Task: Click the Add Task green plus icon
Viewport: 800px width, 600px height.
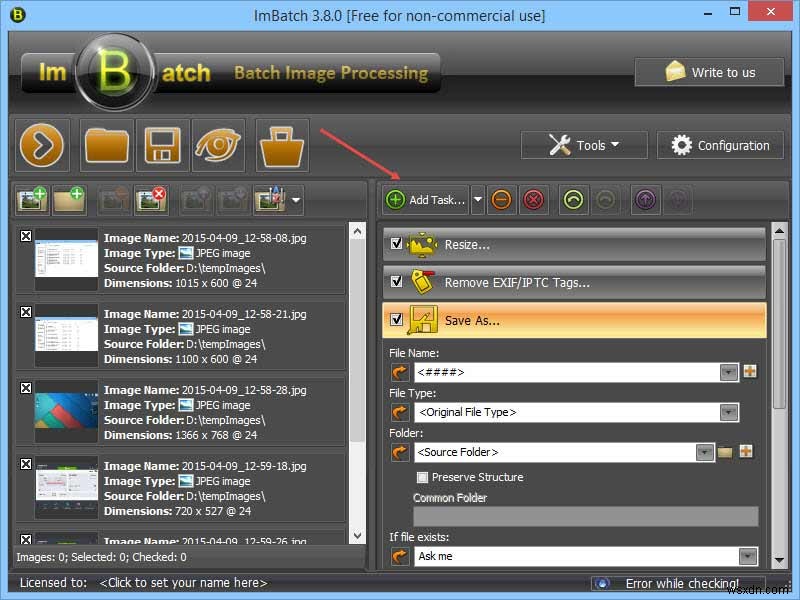Action: 397,199
